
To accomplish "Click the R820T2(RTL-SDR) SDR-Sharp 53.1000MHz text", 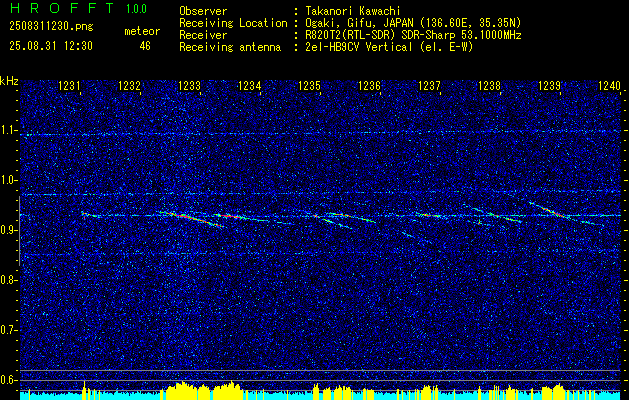I will 413,35.
